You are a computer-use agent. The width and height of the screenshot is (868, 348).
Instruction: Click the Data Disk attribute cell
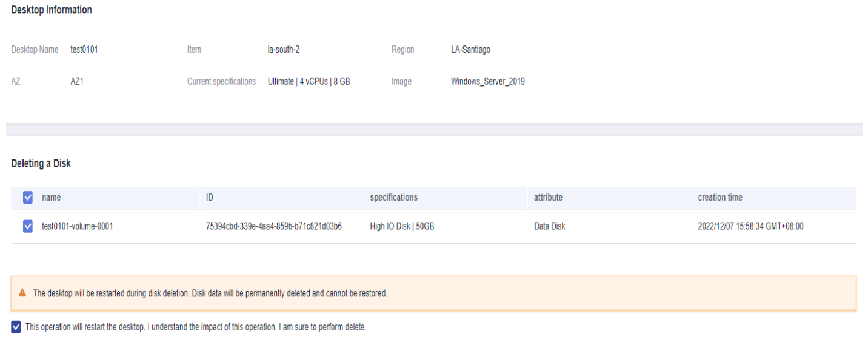click(550, 227)
